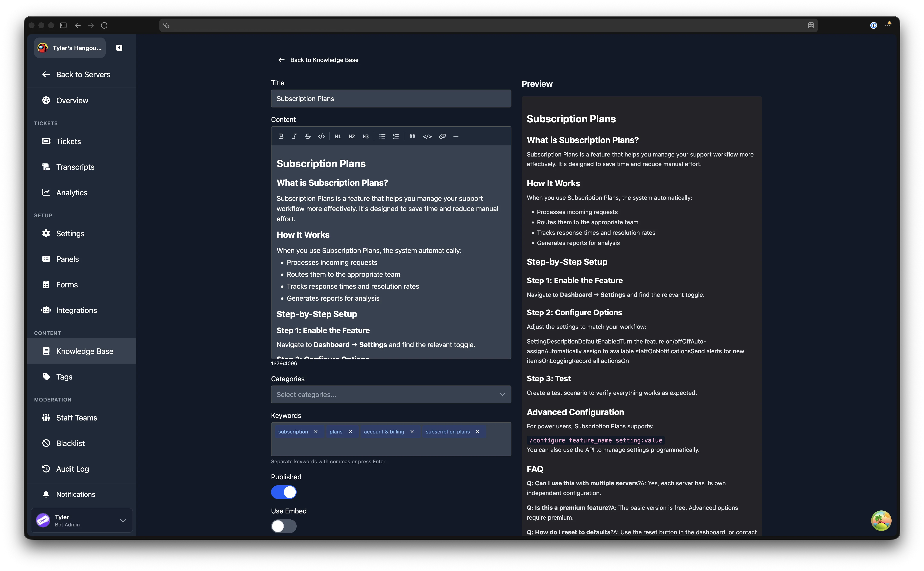Screen dimensions: 924x571
Task: Collapse the sidebar panel
Action: (x=119, y=48)
